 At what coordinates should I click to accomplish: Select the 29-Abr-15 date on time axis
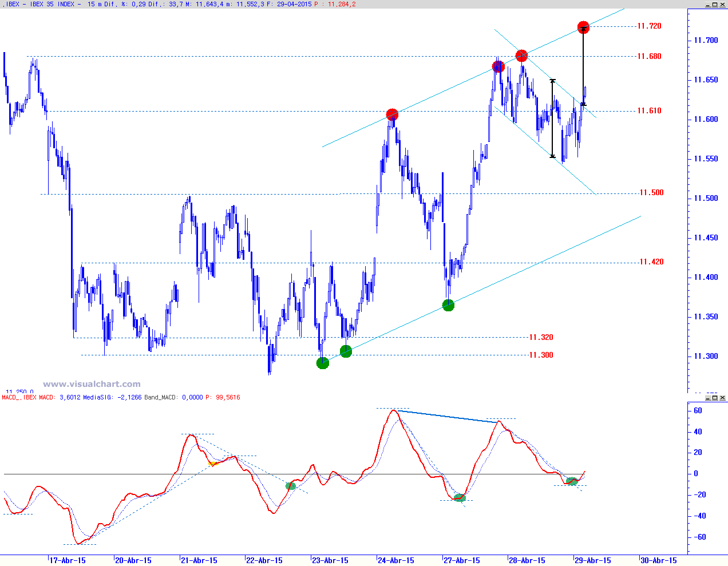pos(593,560)
